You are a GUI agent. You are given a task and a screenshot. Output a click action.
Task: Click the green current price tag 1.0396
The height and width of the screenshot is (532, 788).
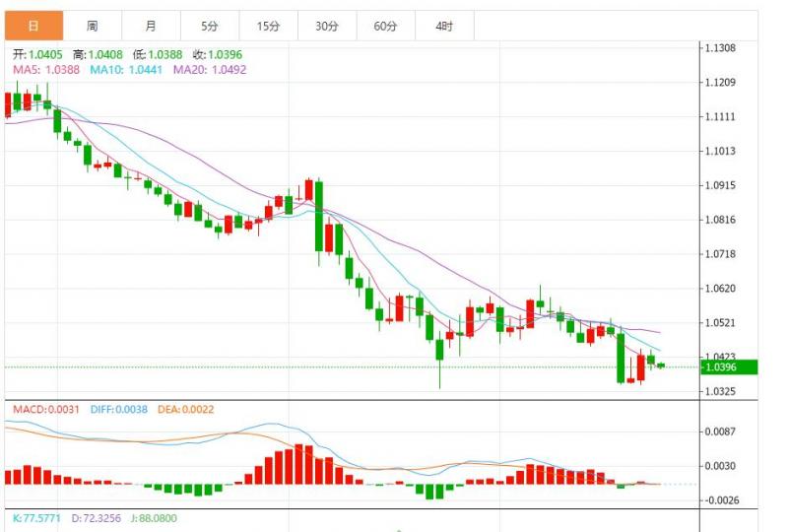729,367
